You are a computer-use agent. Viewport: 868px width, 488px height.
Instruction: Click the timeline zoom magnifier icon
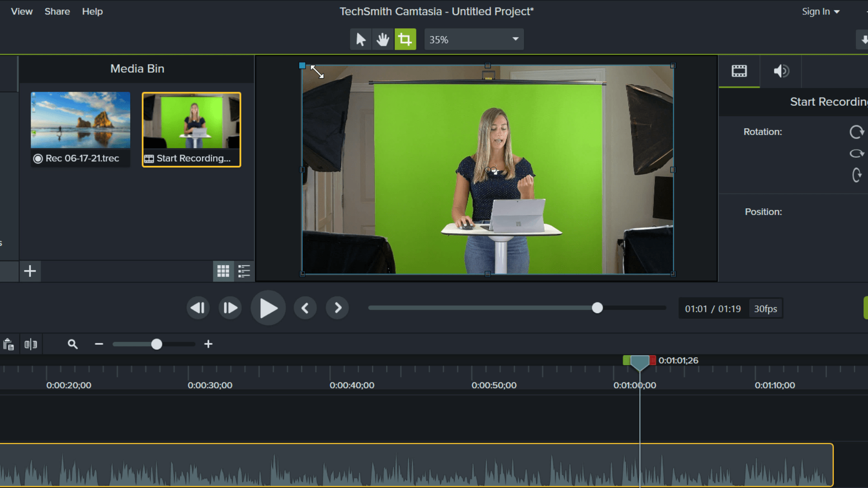pyautogui.click(x=72, y=344)
